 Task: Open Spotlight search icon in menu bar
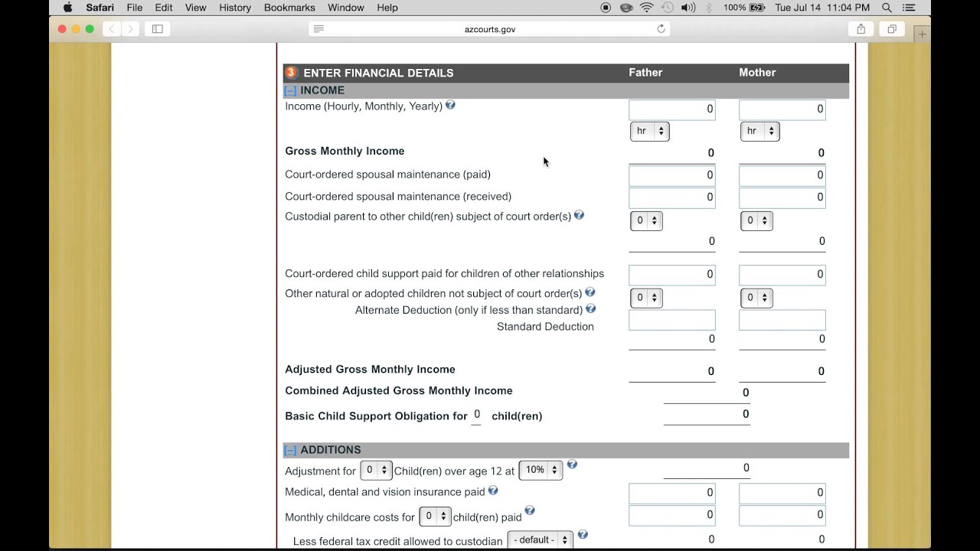pyautogui.click(x=887, y=8)
